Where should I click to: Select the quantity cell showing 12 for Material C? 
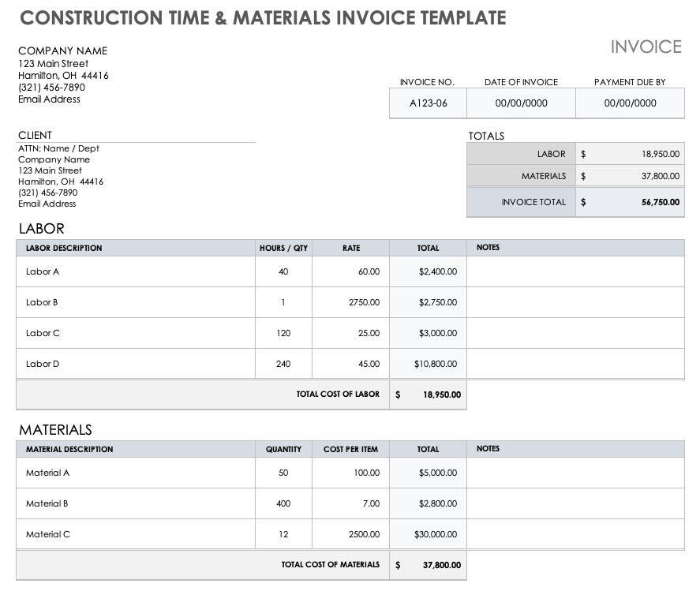click(x=283, y=534)
